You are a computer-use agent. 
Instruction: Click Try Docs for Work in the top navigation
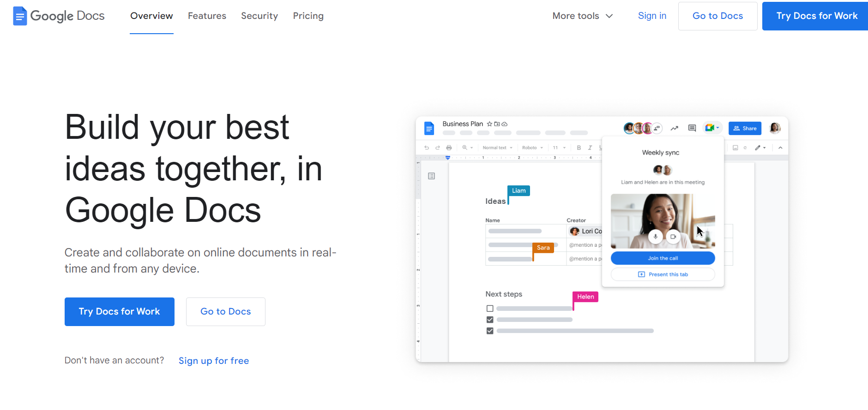(x=816, y=16)
